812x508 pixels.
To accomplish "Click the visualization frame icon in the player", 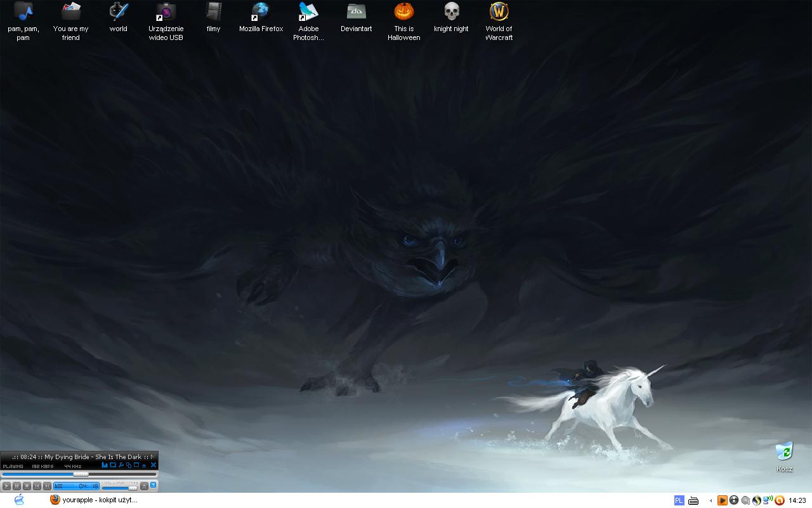I will (x=113, y=465).
